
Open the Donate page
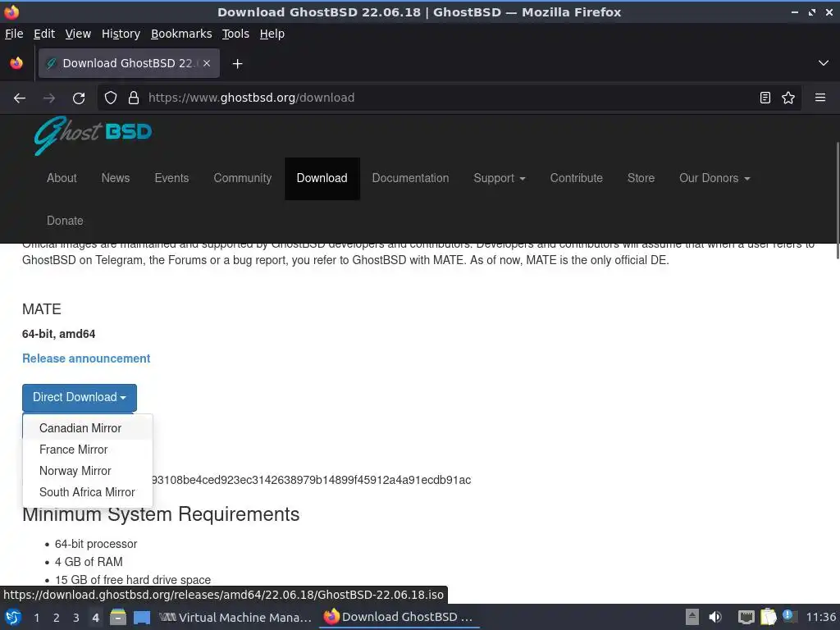click(x=65, y=221)
